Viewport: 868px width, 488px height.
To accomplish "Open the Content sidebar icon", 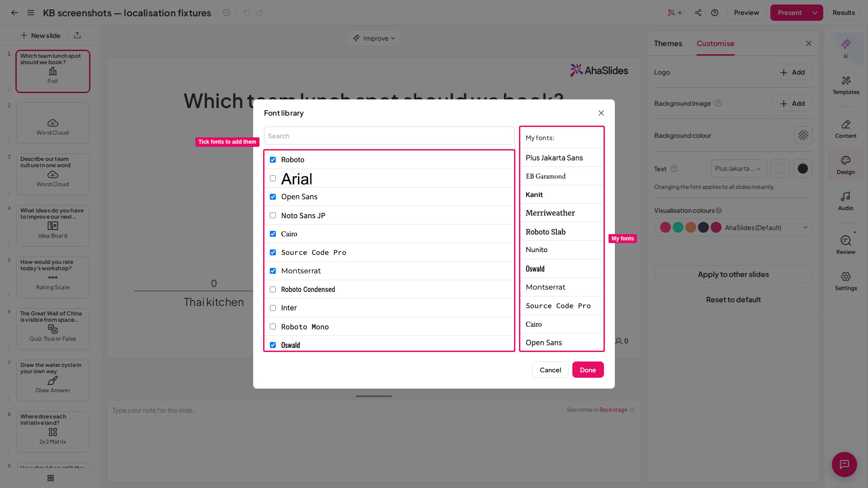I will [x=845, y=129].
